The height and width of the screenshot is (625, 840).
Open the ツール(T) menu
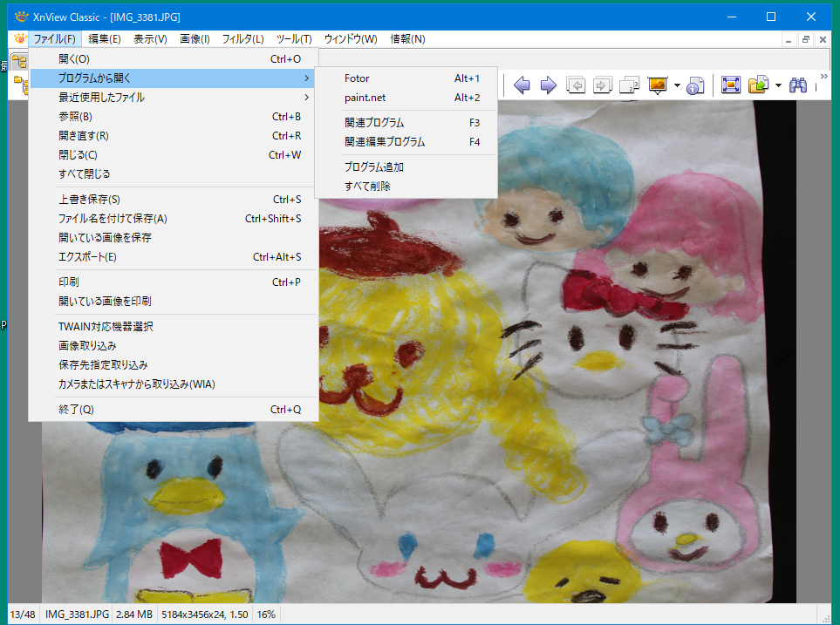pos(294,39)
